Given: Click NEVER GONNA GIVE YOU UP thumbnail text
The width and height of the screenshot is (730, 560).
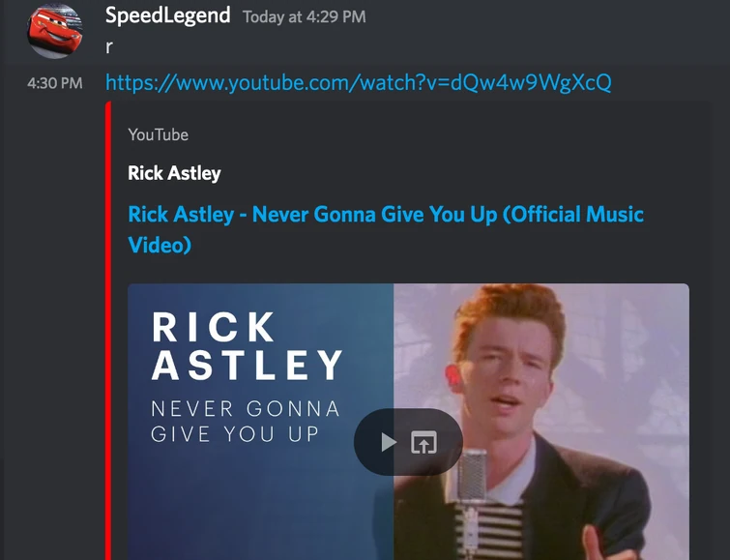Looking at the screenshot, I should point(246,421).
